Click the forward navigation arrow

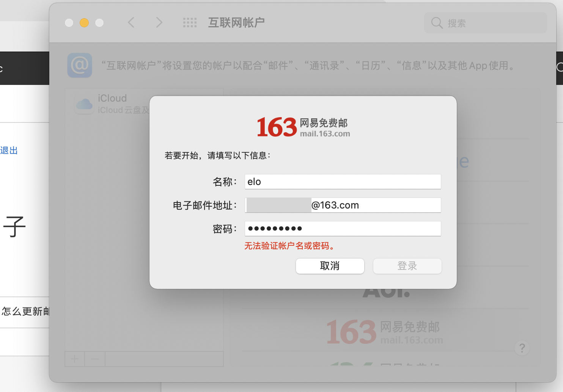click(x=159, y=23)
